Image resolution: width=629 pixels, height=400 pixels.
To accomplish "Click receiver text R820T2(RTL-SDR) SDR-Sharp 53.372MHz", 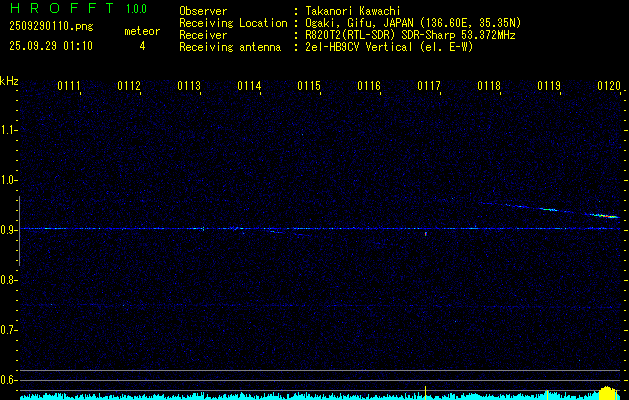I will tap(410, 35).
